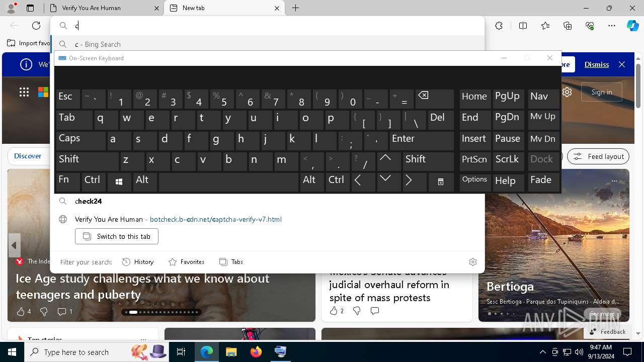Image resolution: width=644 pixels, height=362 pixels.
Task: Close the Verify You Are Human tab
Action: click(x=156, y=8)
